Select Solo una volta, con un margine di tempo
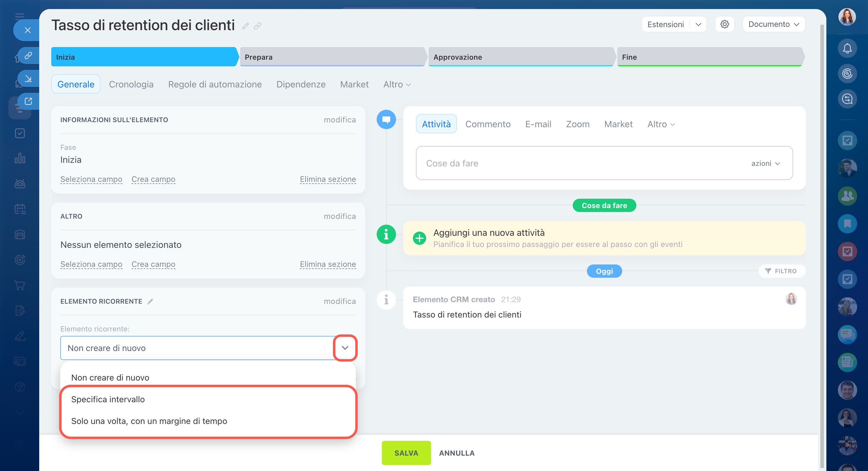This screenshot has width=868, height=471. [x=149, y=421]
